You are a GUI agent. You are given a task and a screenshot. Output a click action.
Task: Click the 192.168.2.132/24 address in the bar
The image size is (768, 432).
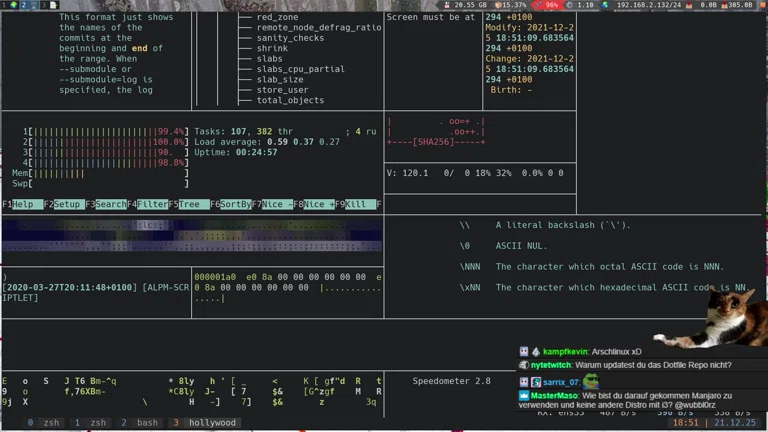coord(648,5)
